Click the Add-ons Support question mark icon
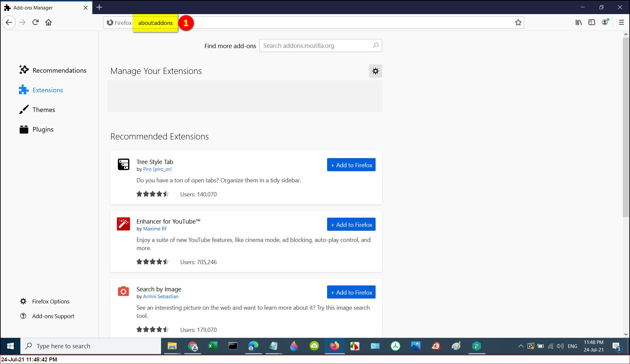The image size is (630, 364). coord(23,316)
